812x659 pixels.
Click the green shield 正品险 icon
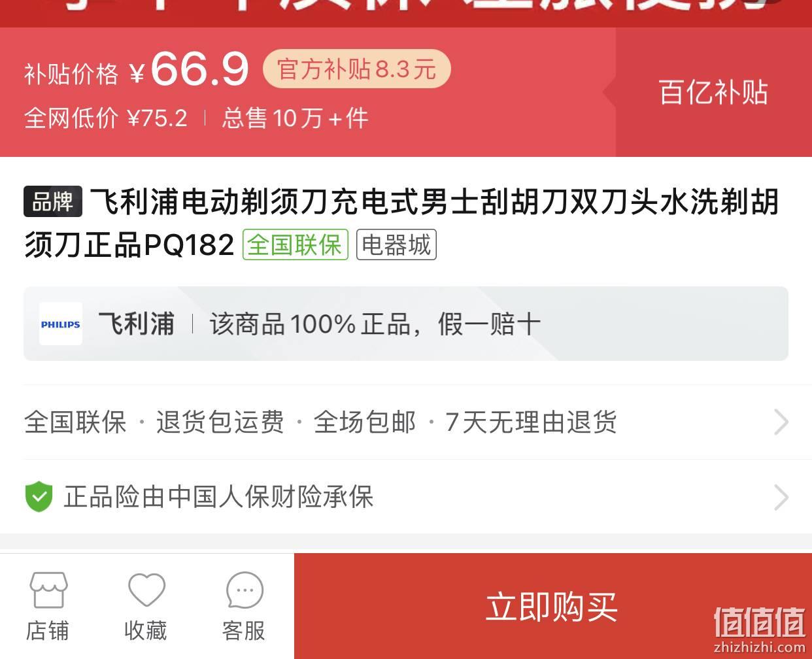[39, 497]
